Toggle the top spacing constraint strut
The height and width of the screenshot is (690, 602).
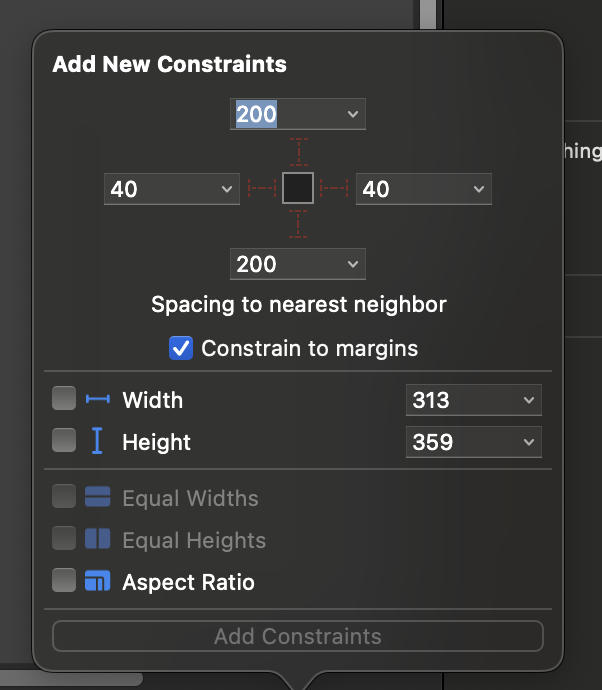[x=298, y=153]
